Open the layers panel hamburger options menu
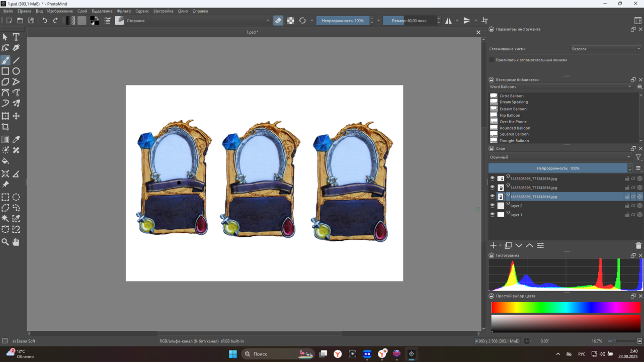This screenshot has height=362, width=644. coord(638,168)
